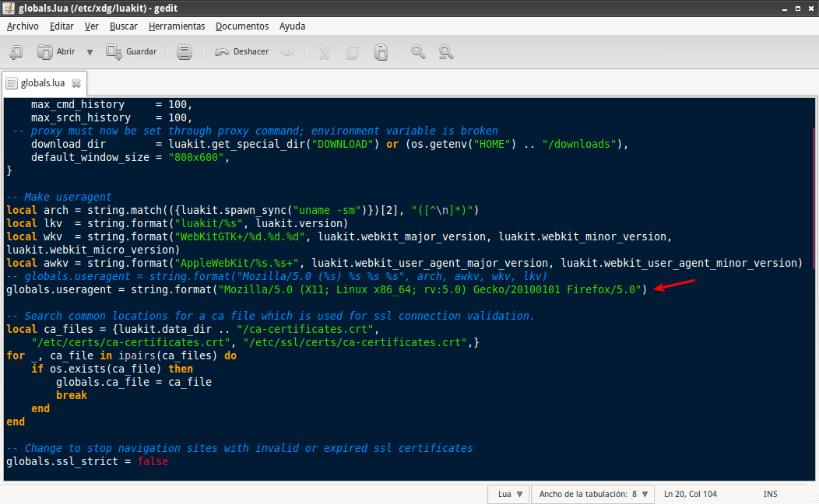
Task: Save the file with Guardar
Action: [131, 52]
